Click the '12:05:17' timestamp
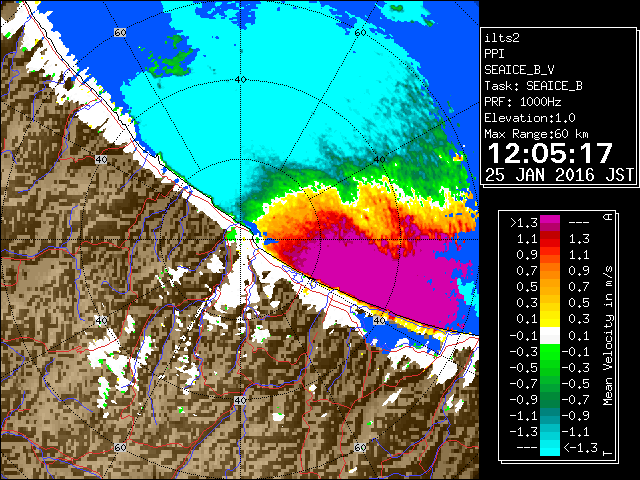 tap(550, 153)
